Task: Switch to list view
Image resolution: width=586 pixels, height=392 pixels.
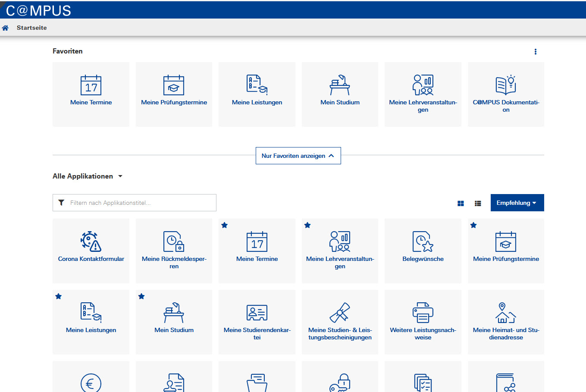Action: [478, 203]
